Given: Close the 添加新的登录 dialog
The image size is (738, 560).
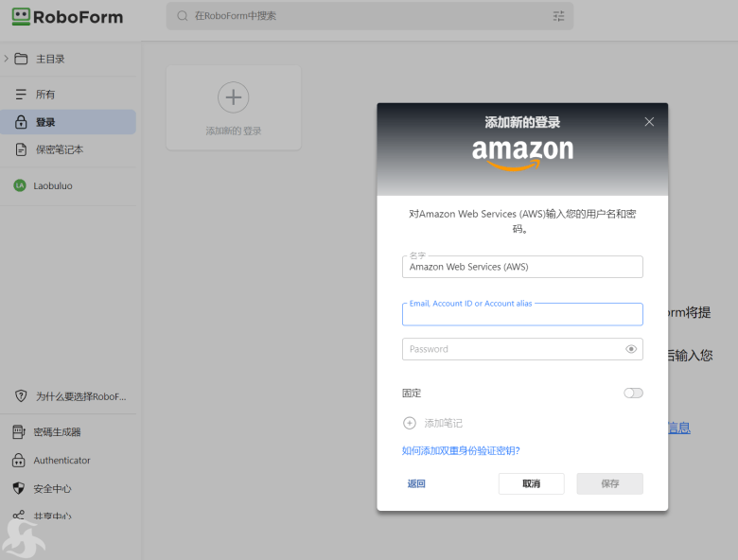Looking at the screenshot, I should click(649, 122).
